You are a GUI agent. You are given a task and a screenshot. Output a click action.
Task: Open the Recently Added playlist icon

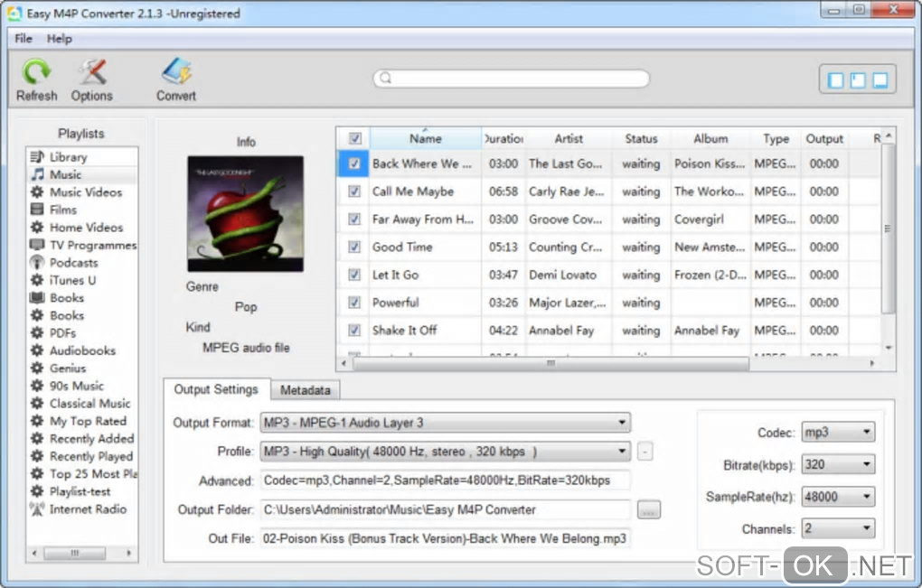pyautogui.click(x=37, y=439)
